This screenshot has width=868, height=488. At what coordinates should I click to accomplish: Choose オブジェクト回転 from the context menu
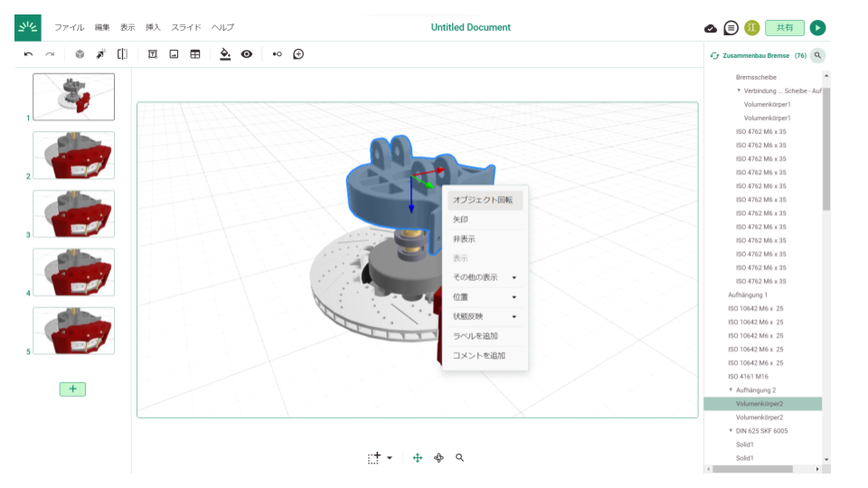(x=483, y=200)
